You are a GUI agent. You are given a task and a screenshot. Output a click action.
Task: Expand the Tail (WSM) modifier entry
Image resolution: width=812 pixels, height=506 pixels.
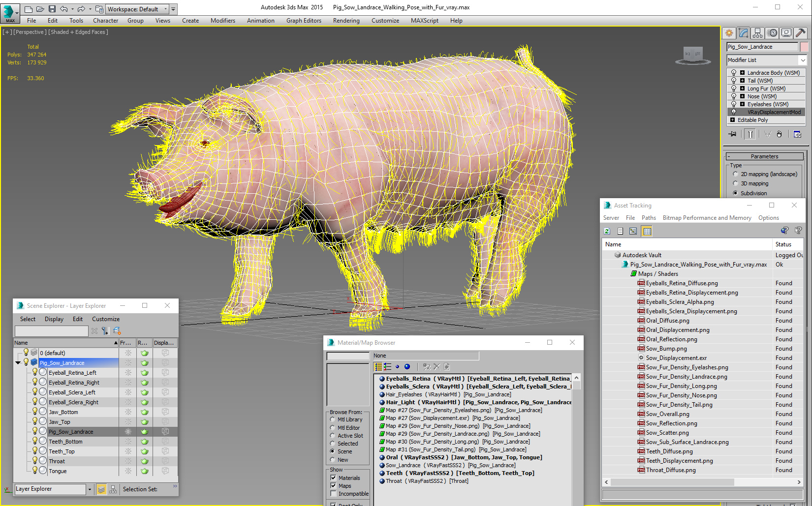(742, 81)
